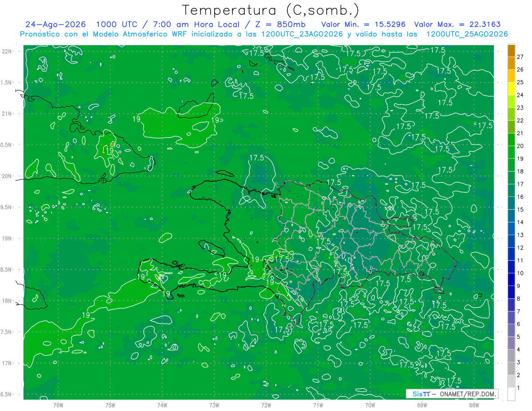Click the color bar label '24'
532x411 pixels.
[520, 95]
